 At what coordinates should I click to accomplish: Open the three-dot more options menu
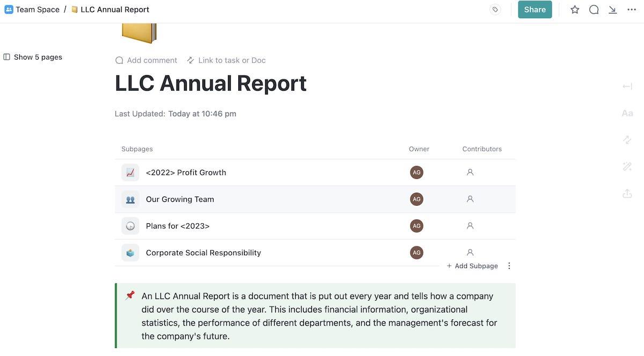(632, 10)
